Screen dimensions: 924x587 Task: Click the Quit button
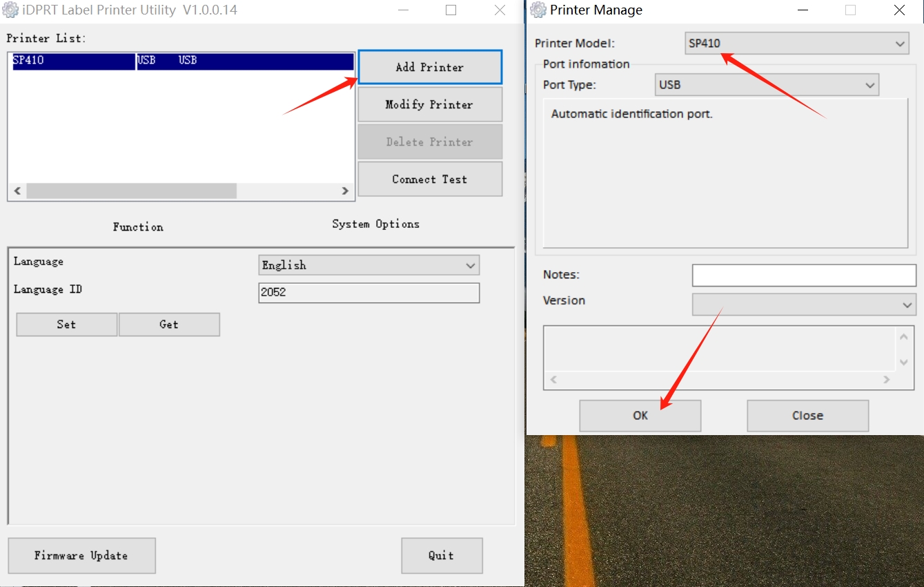(x=441, y=555)
